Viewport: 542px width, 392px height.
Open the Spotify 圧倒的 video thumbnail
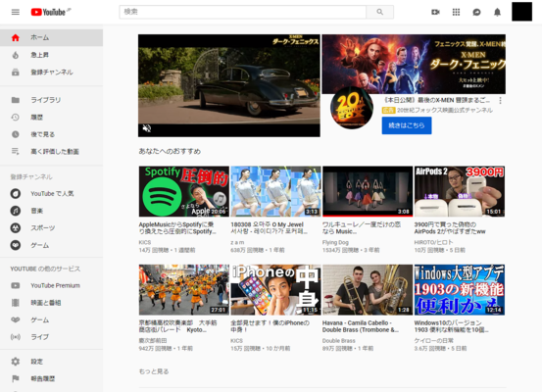184,191
